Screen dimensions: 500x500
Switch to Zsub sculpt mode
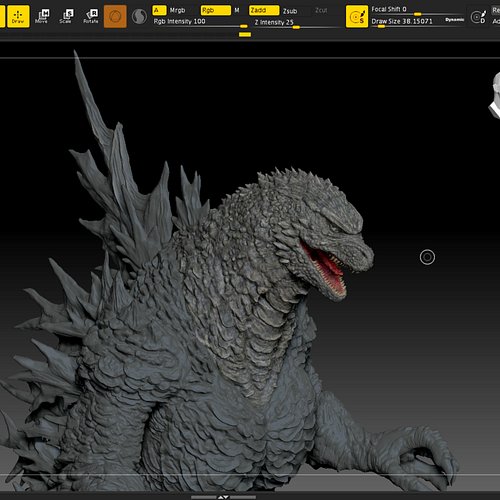[x=290, y=11]
